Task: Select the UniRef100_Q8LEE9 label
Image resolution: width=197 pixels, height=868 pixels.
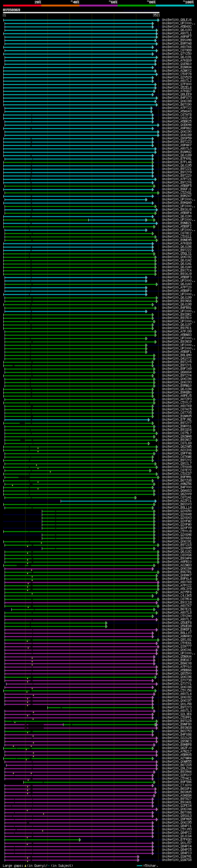Action: pyautogui.click(x=177, y=94)
